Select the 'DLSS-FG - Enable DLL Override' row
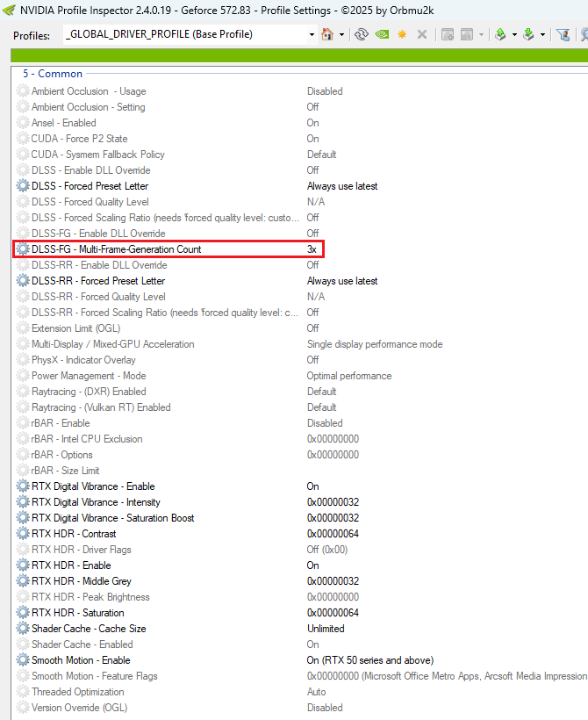Screen dimensions: 588x720 coord(299,234)
